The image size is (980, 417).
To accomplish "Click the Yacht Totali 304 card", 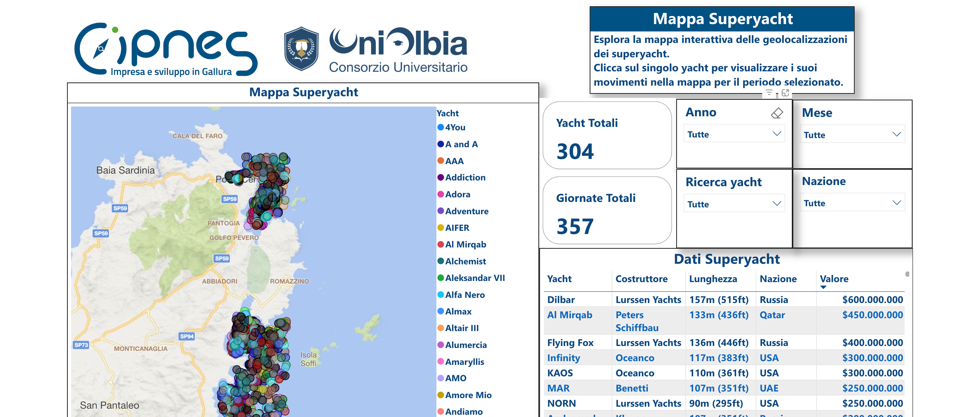I will point(607,135).
